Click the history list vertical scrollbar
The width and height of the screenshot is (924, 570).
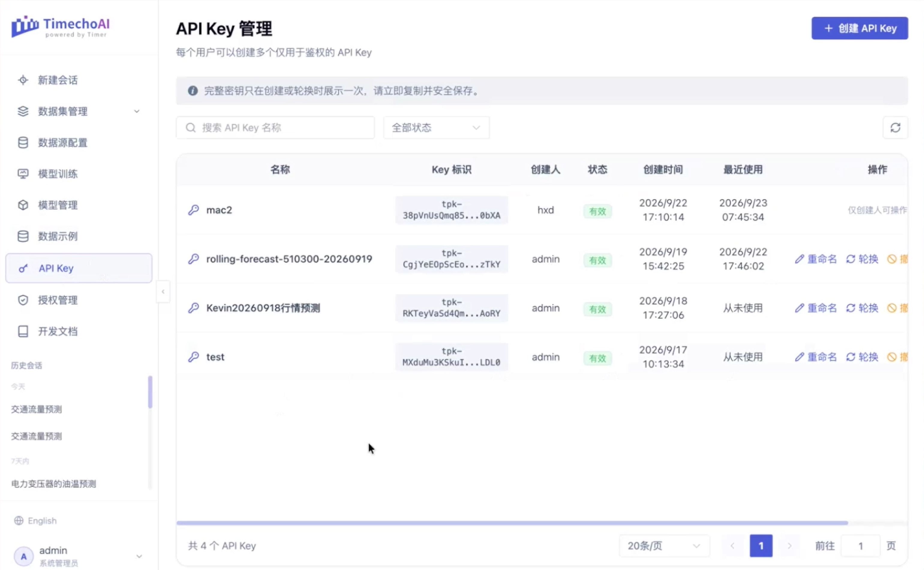150,392
